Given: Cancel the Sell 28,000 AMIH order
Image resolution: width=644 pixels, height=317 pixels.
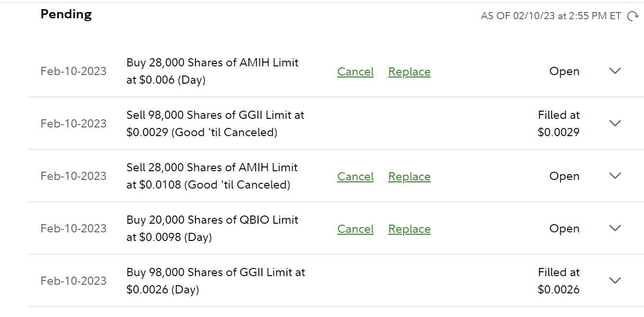Looking at the screenshot, I should [355, 177].
